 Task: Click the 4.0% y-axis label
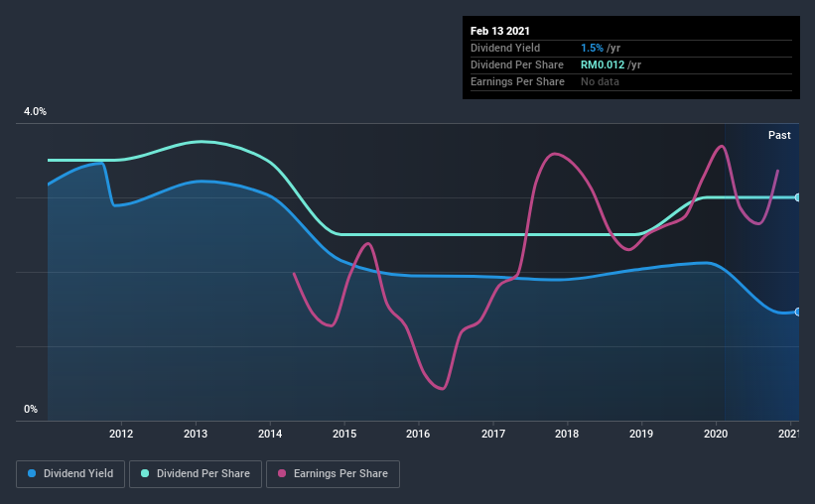[35, 112]
